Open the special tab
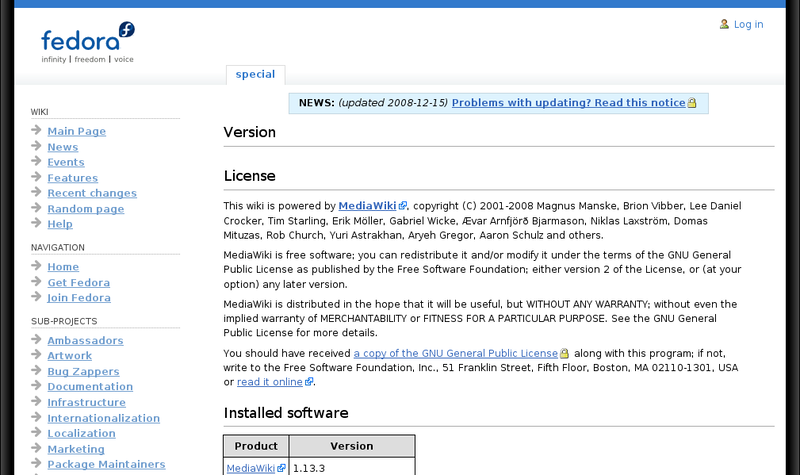Screen dimensions: 800x475 coord(255,74)
